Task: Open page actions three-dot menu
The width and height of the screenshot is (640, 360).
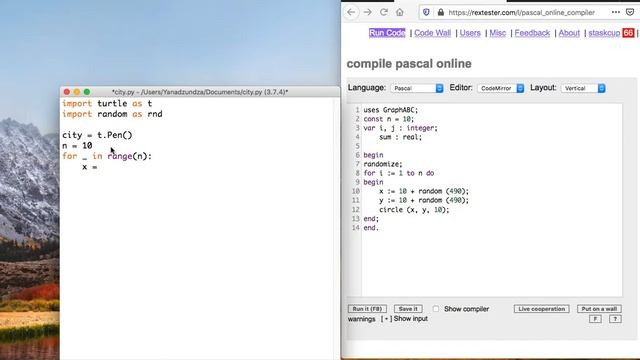Action: (616, 12)
